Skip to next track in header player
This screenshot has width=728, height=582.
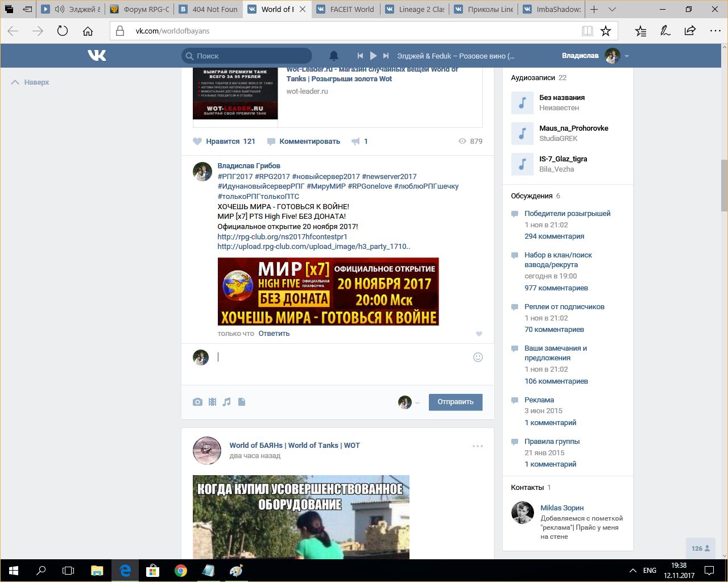coord(386,56)
